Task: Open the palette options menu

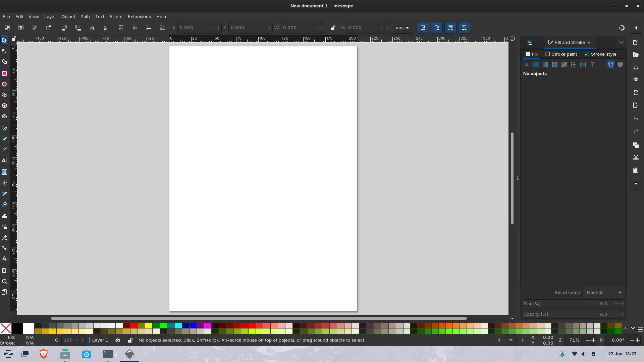Action: (x=640, y=329)
